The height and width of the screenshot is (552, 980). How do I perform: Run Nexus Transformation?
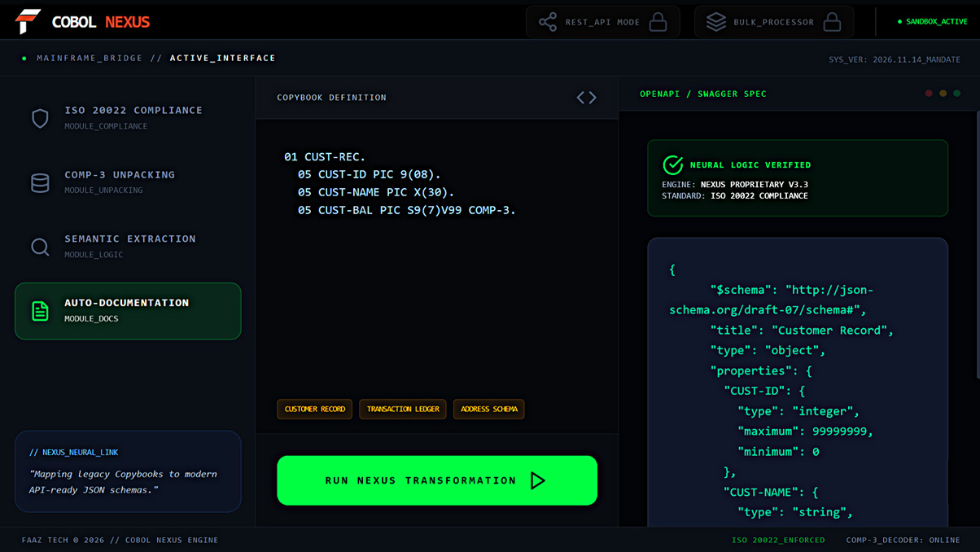pos(437,480)
